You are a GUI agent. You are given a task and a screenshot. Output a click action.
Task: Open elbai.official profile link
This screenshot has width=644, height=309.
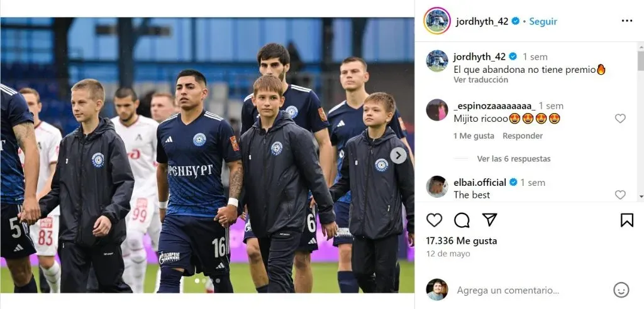pos(480,182)
